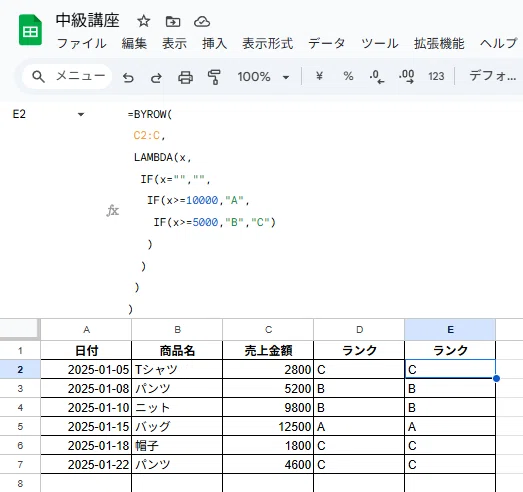523x492 pixels.
Task: Click the ランク header in column E
Action: tap(450, 351)
